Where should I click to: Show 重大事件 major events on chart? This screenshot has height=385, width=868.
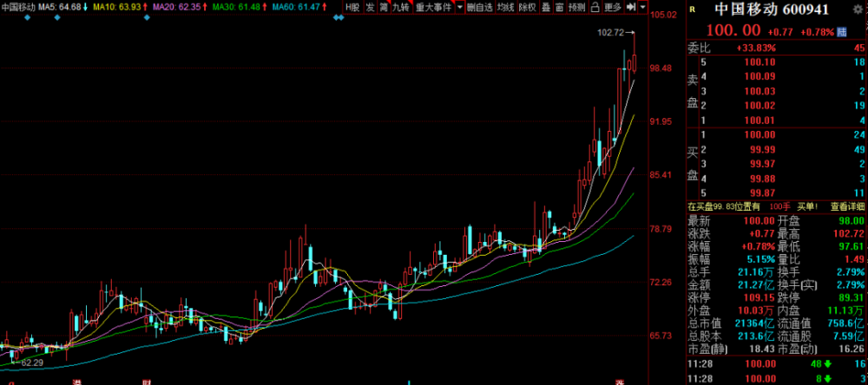click(433, 7)
